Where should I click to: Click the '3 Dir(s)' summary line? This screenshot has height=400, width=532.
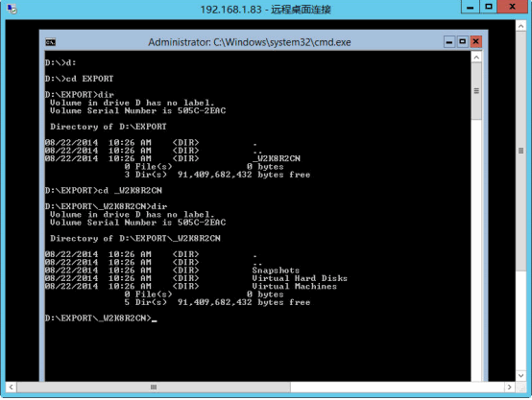click(x=217, y=175)
